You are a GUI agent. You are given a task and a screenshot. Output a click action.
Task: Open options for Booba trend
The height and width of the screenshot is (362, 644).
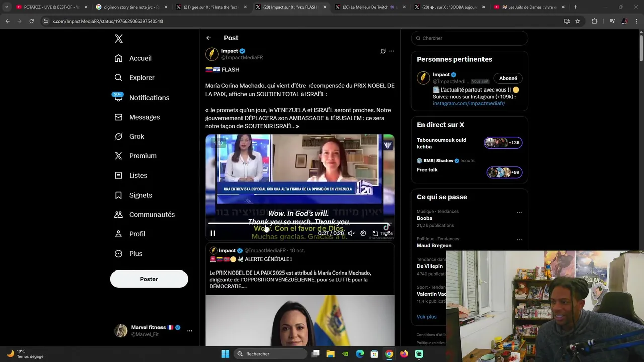519,212
